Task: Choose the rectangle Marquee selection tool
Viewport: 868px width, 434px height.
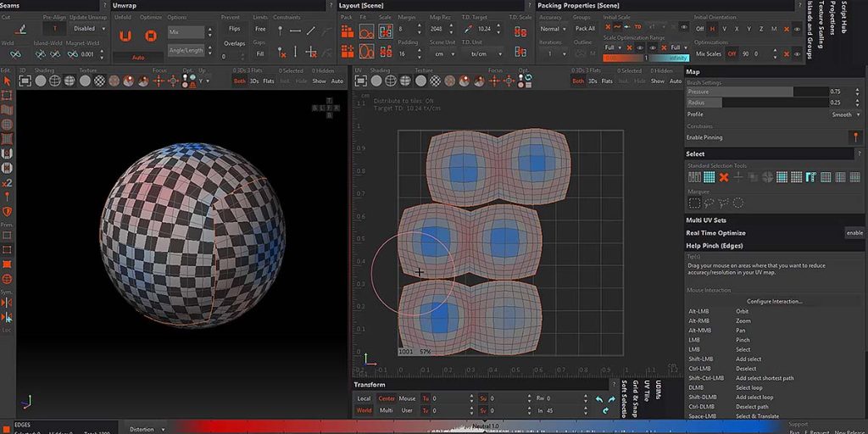Action: [694, 203]
